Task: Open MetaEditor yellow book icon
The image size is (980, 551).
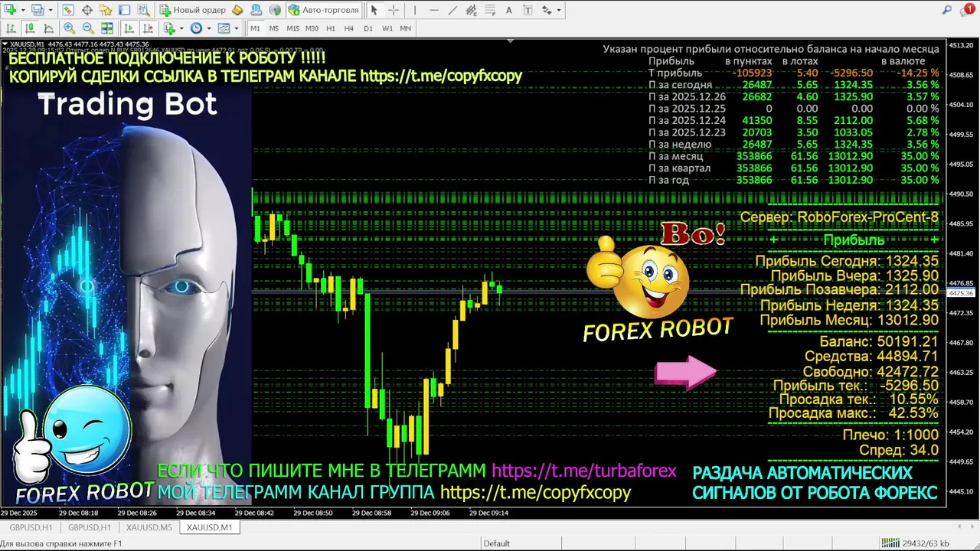Action: (237, 10)
